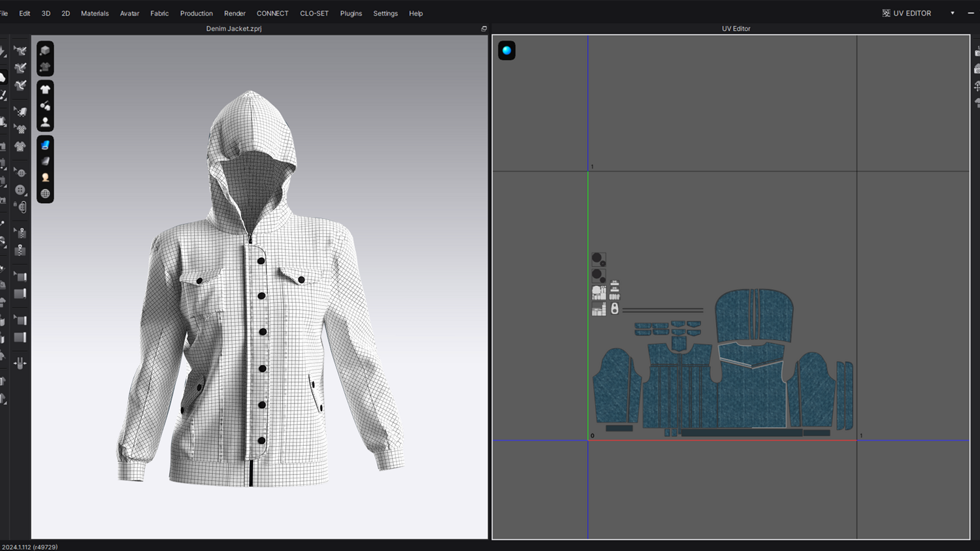980x551 pixels.
Task: Expand the Plugins menu
Action: click(x=351, y=13)
